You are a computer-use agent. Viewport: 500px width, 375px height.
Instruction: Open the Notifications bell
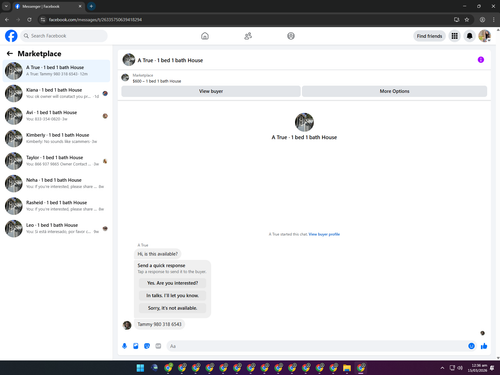coord(470,36)
